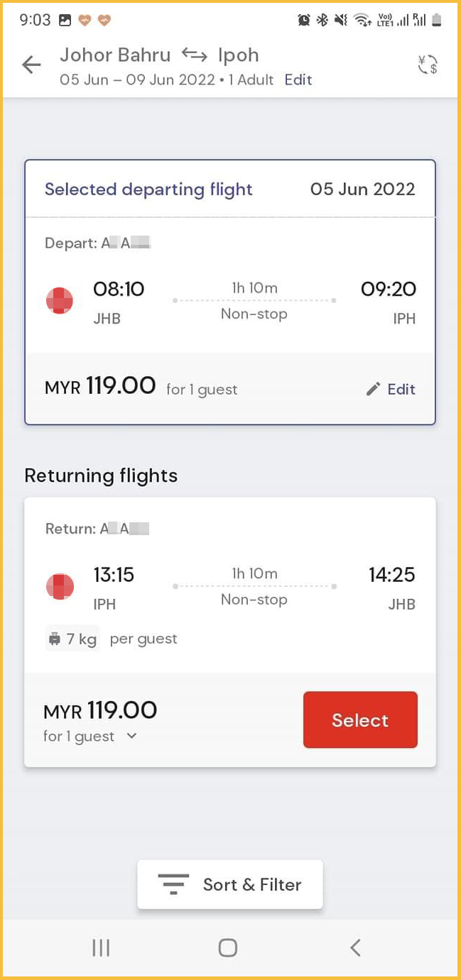The image size is (461, 980).
Task: Tap the Selected departing flight header
Action: pyautogui.click(x=148, y=189)
